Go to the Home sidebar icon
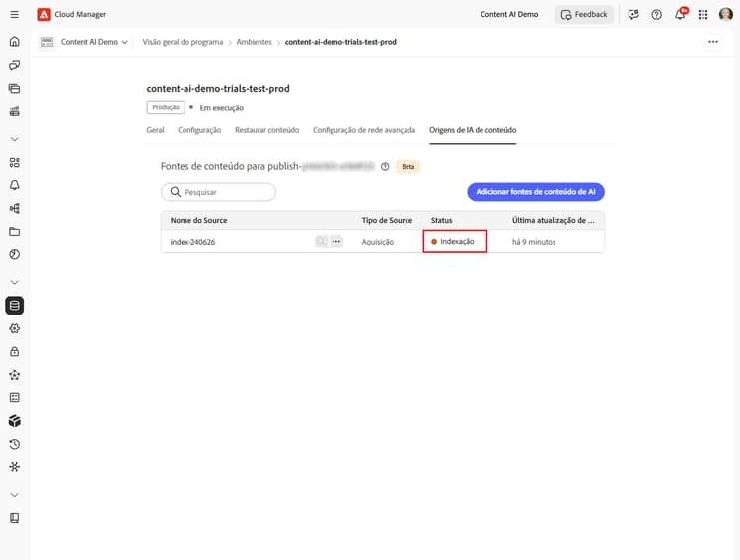The height and width of the screenshot is (560, 740). (x=15, y=42)
